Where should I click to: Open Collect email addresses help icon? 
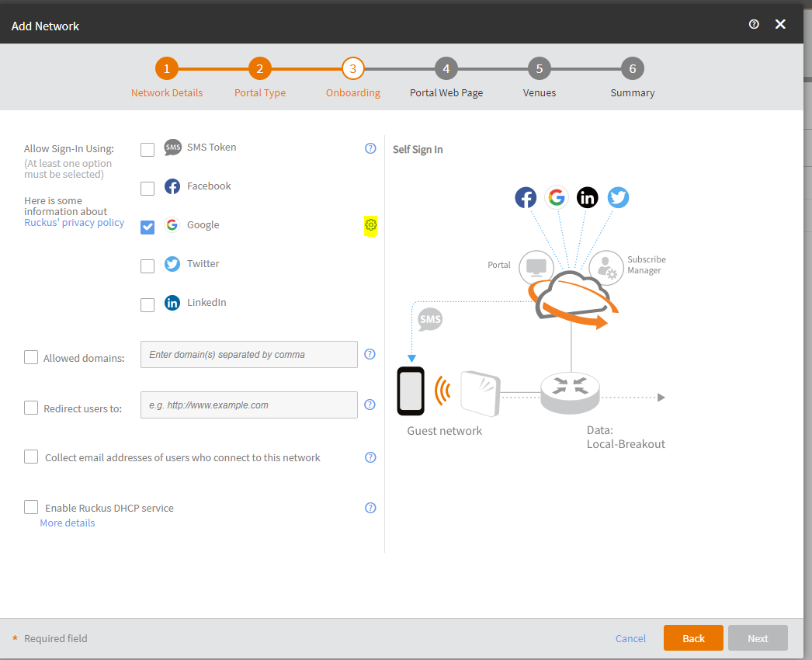[x=370, y=457]
